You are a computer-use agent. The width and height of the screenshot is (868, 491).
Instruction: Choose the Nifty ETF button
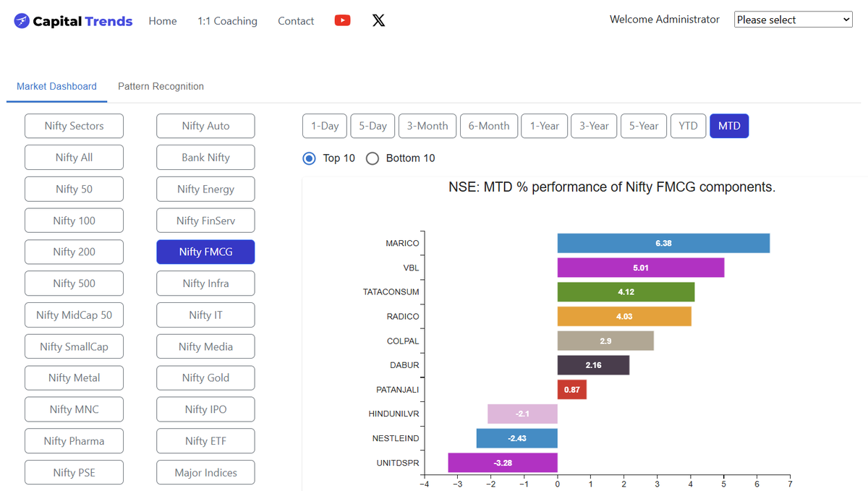tap(205, 441)
